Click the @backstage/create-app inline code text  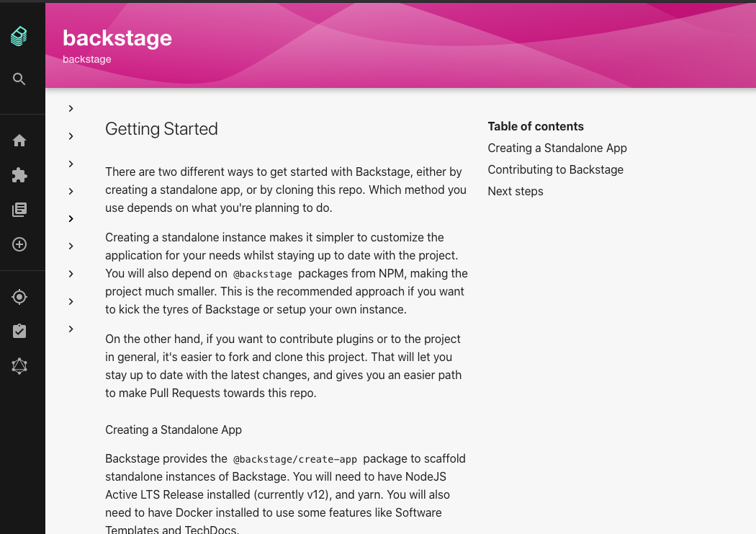(x=295, y=458)
